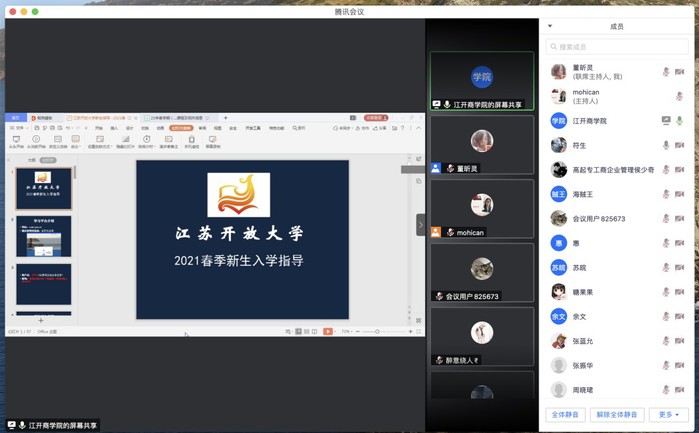Click microphone icon for 周晓珺

[x=666, y=390]
